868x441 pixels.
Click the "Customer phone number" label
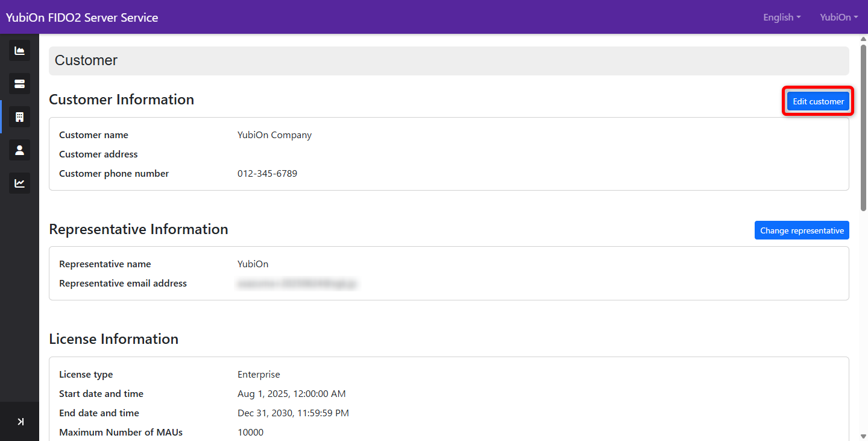114,174
